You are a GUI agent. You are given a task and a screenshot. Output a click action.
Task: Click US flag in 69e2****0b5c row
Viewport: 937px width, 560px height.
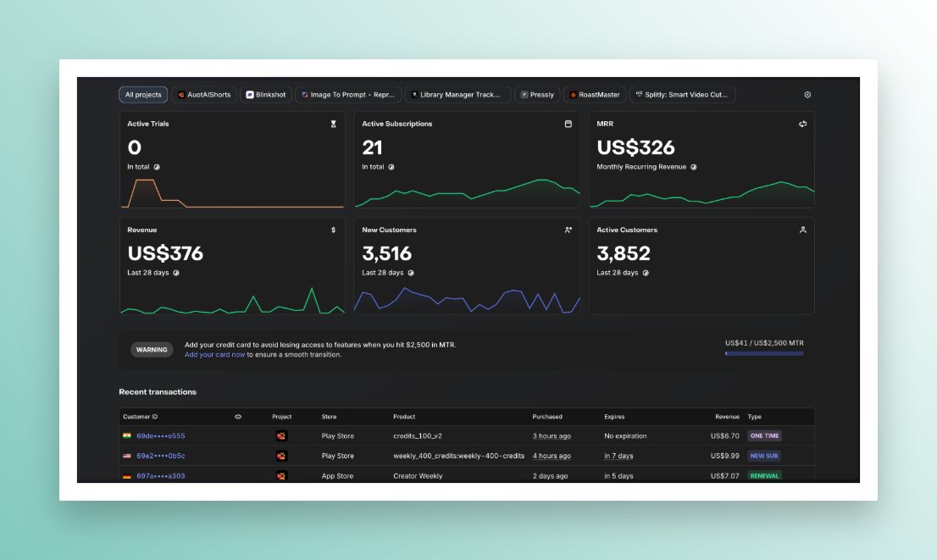click(127, 456)
